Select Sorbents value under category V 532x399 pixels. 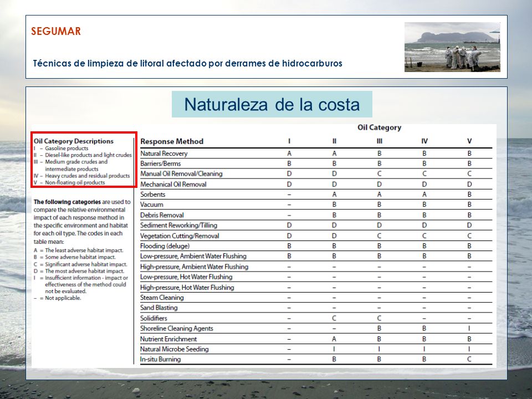coord(469,195)
